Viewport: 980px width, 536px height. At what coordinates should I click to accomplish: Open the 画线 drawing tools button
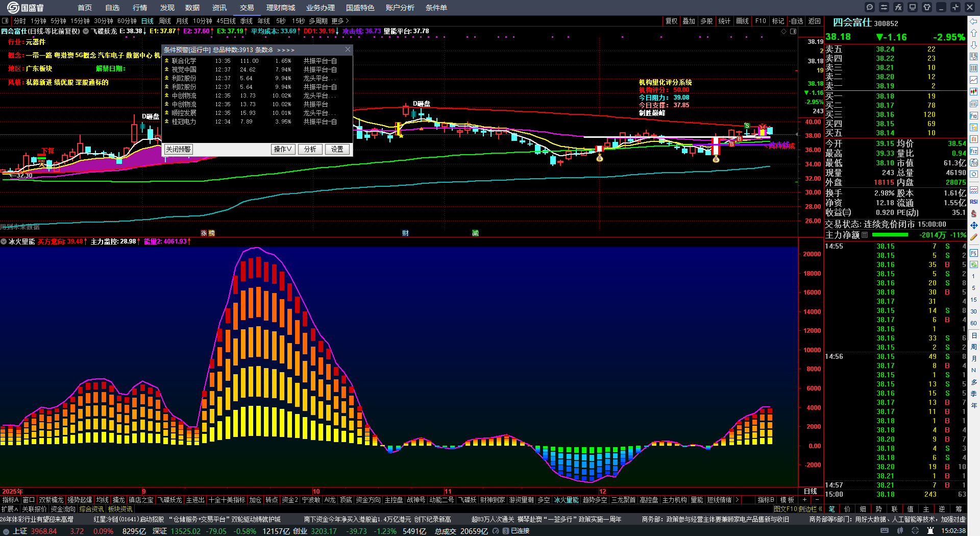tap(743, 21)
